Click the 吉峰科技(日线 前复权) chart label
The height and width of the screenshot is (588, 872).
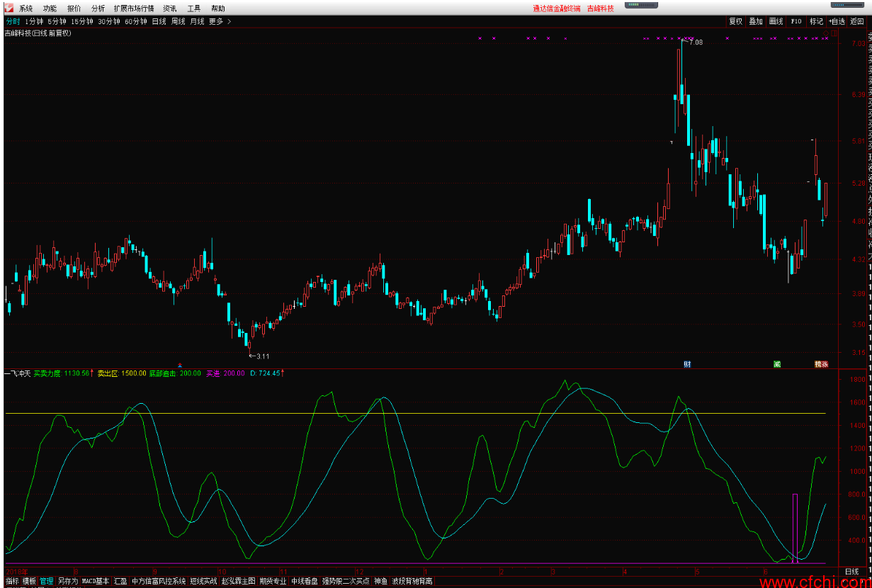(x=38, y=33)
